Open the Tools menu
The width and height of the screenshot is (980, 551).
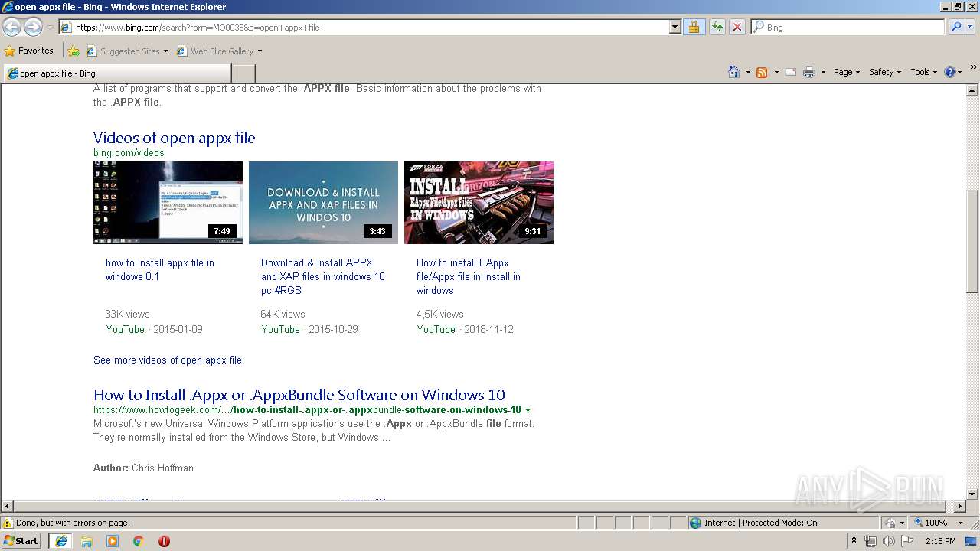click(923, 72)
